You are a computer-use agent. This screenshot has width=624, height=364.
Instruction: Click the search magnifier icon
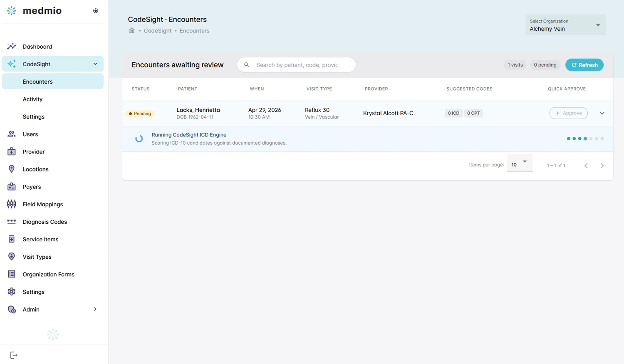point(247,65)
